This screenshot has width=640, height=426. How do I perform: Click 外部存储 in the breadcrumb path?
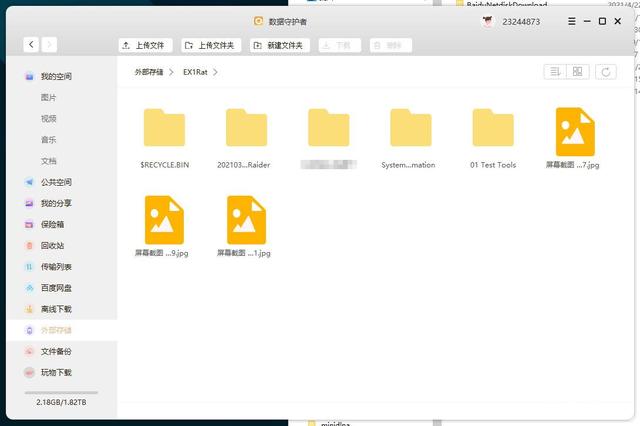149,72
